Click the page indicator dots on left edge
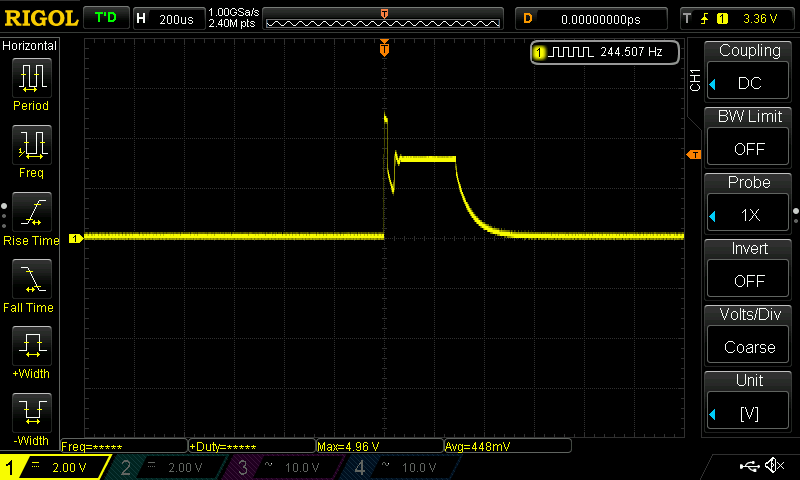800x480 pixels. click(x=4, y=216)
